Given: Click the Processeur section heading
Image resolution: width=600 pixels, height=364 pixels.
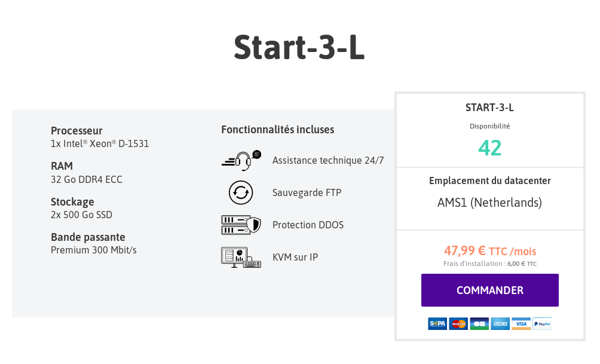Looking at the screenshot, I should click(x=76, y=131).
